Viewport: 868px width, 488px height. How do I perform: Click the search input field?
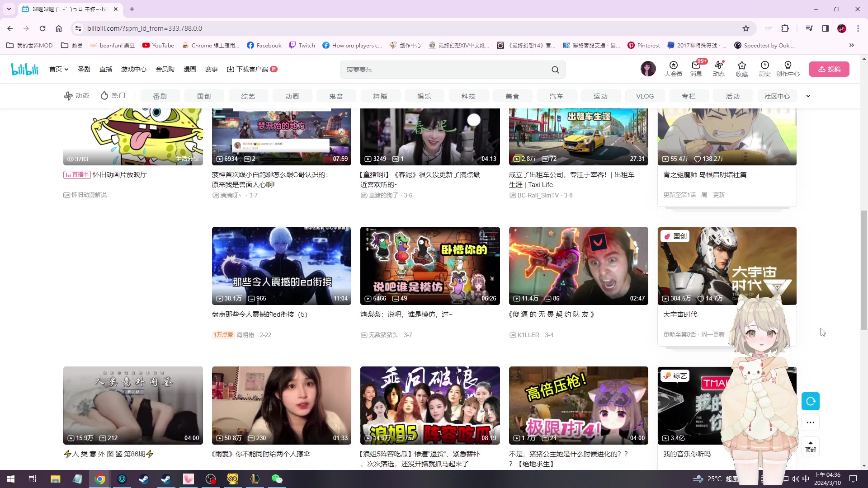[445, 70]
